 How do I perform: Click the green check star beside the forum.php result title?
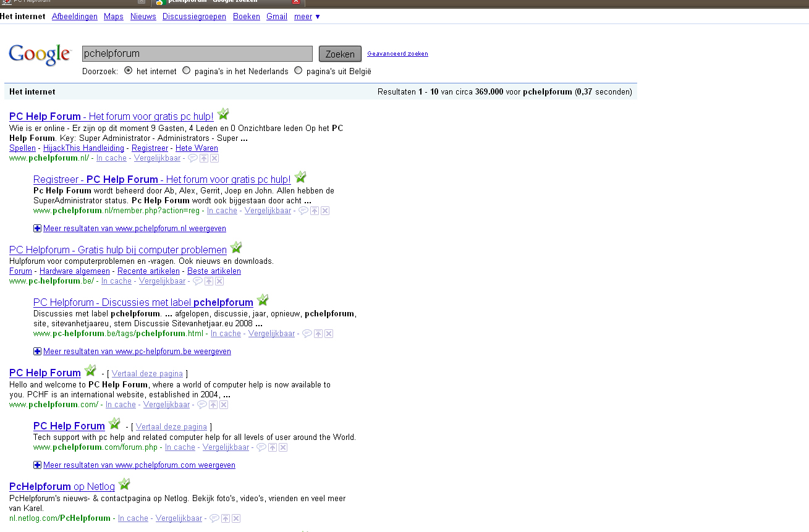[x=114, y=424]
